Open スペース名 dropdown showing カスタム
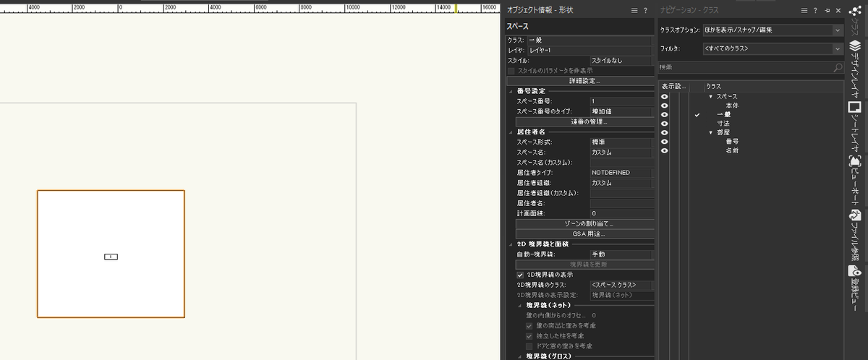 tap(621, 153)
